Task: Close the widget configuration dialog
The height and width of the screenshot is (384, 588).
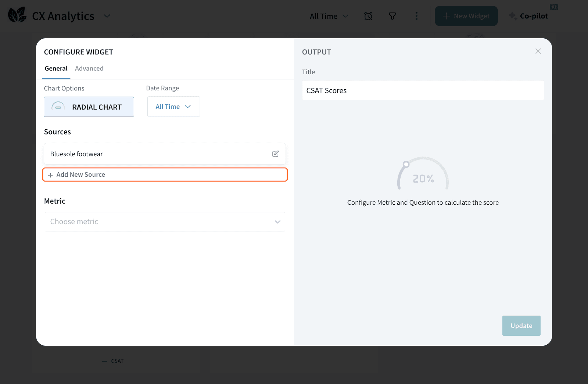Action: tap(538, 51)
